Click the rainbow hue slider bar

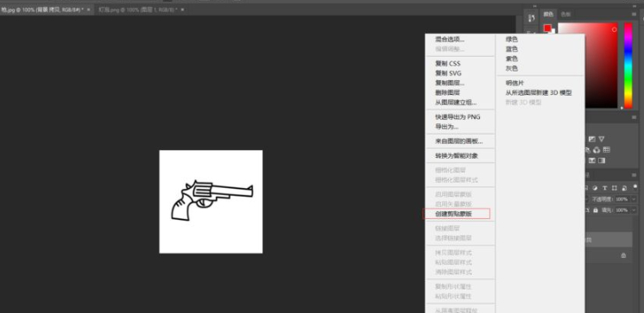(x=628, y=66)
